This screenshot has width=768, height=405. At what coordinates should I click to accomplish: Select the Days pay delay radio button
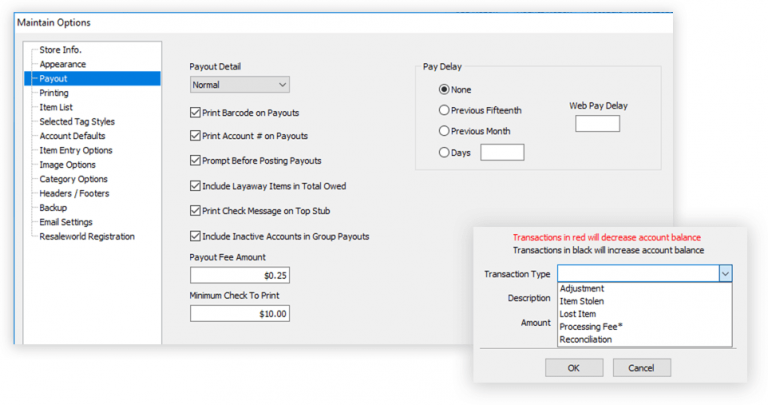444,152
